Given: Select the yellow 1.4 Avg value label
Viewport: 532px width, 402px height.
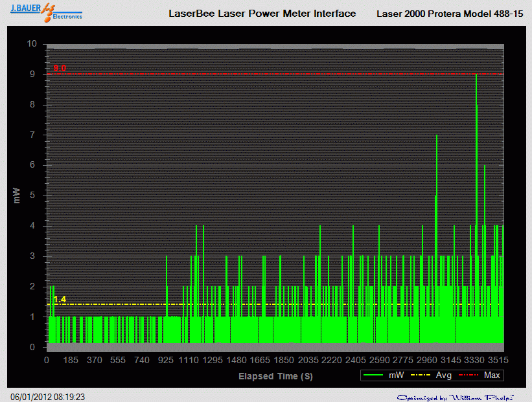Looking at the screenshot, I should coord(60,298).
